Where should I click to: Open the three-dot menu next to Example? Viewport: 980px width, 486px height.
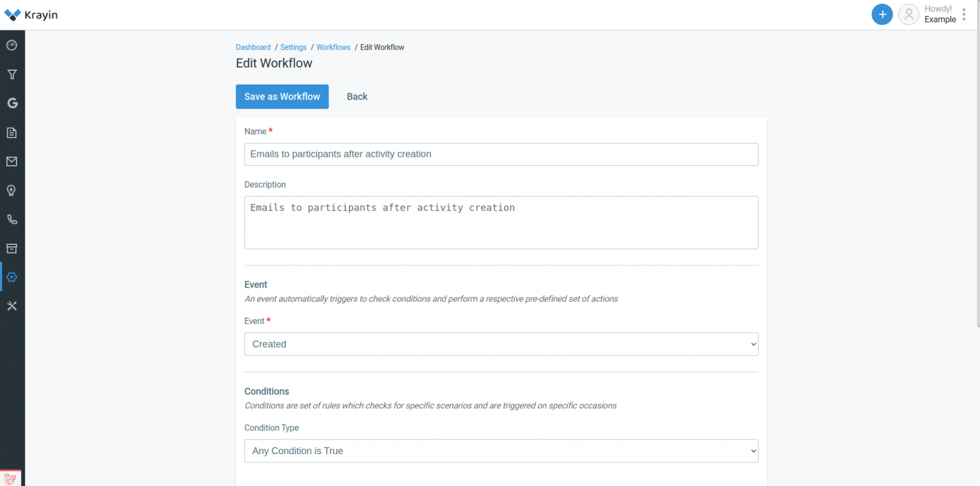tap(964, 14)
